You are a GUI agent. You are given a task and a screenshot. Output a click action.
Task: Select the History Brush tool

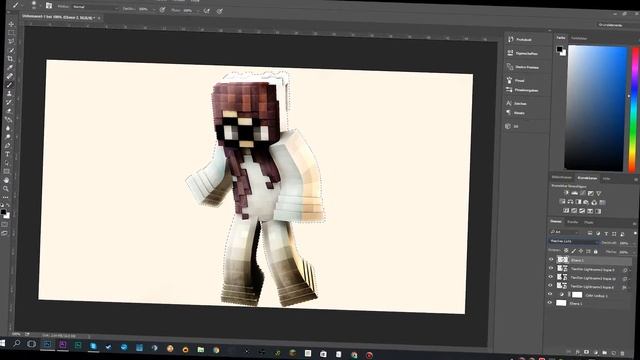[9, 102]
